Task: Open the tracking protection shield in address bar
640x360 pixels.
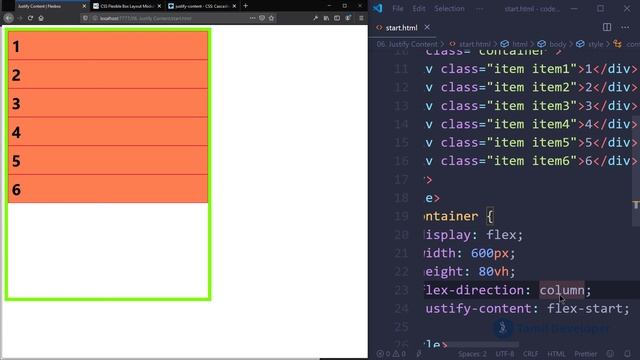Action: 85,18
